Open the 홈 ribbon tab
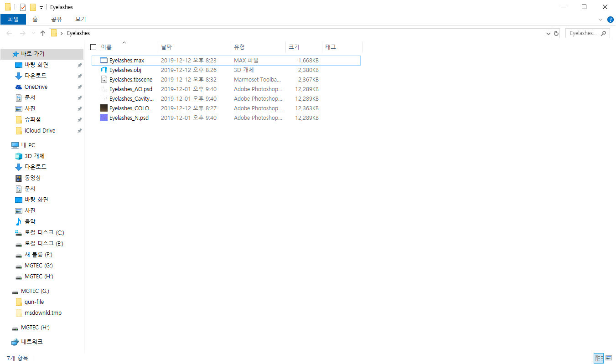 tap(35, 19)
